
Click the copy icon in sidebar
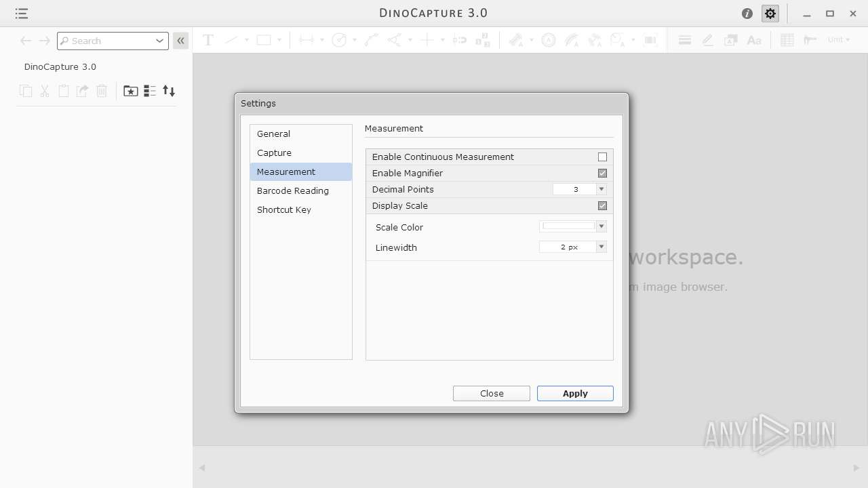point(26,91)
